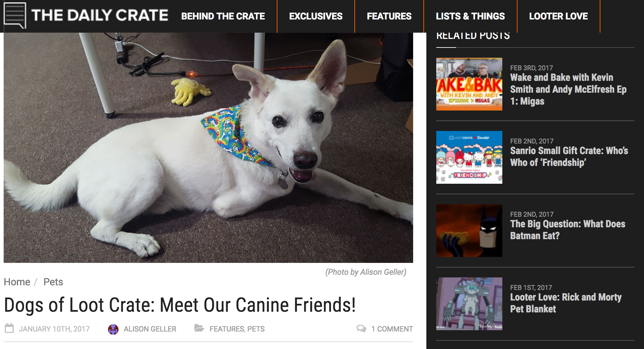The width and height of the screenshot is (644, 349).
Task: Click The Daily Crate site title
Action: click(x=100, y=15)
